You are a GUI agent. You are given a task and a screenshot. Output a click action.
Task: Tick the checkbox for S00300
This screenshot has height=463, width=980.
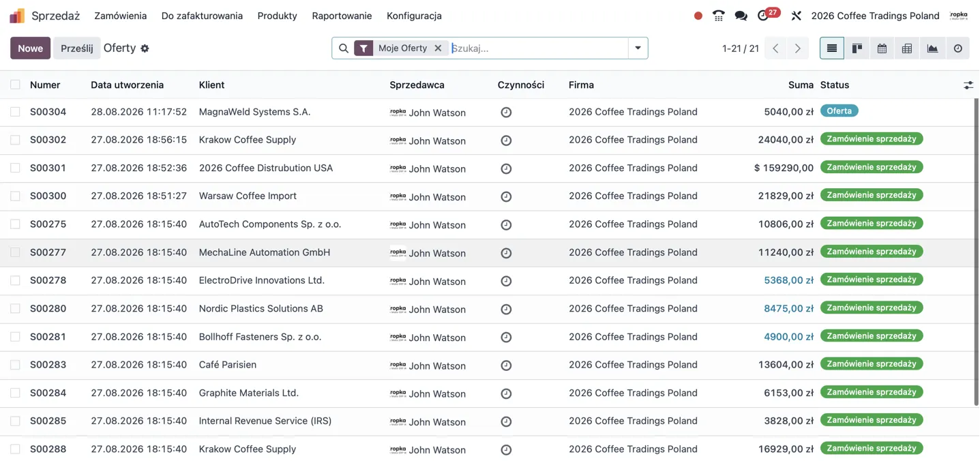coord(15,196)
